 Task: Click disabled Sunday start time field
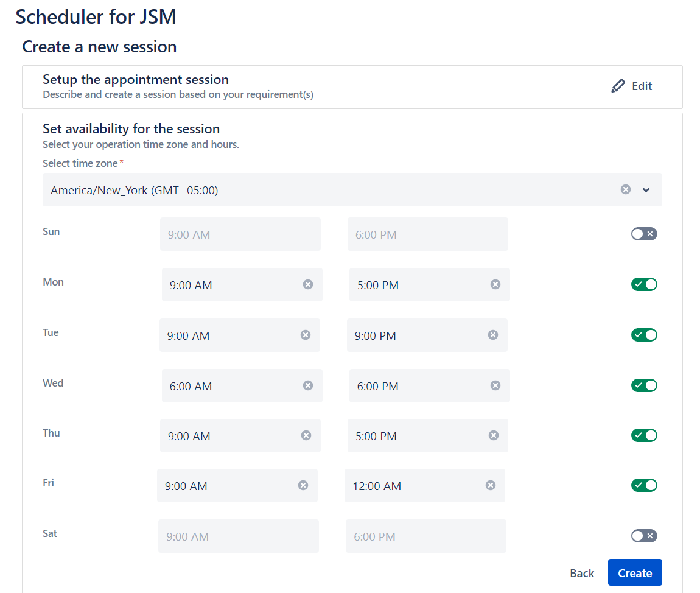(240, 234)
